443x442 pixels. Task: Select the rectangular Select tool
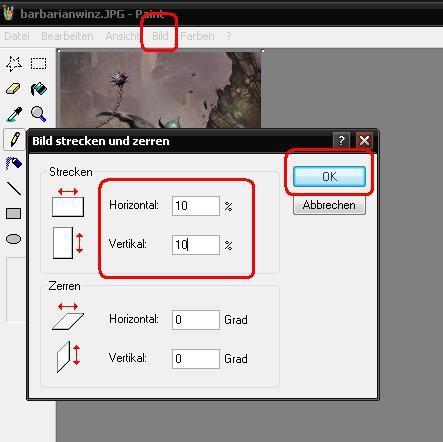38,63
